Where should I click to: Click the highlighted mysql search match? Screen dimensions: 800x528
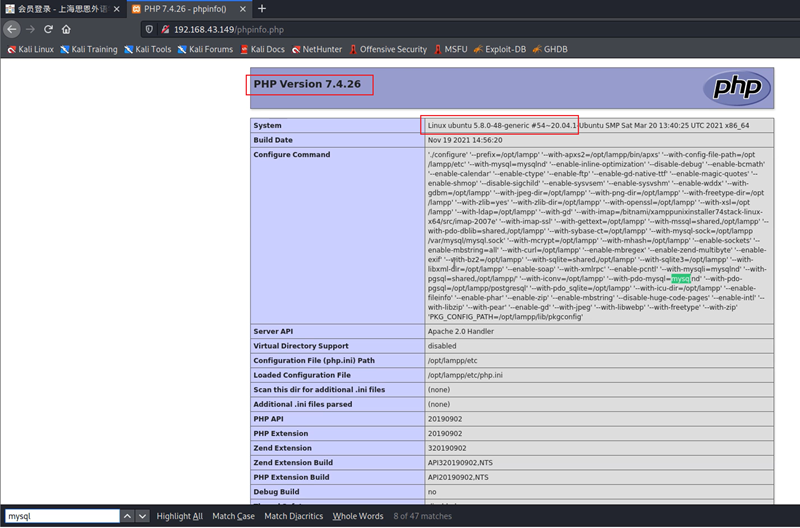click(x=681, y=279)
